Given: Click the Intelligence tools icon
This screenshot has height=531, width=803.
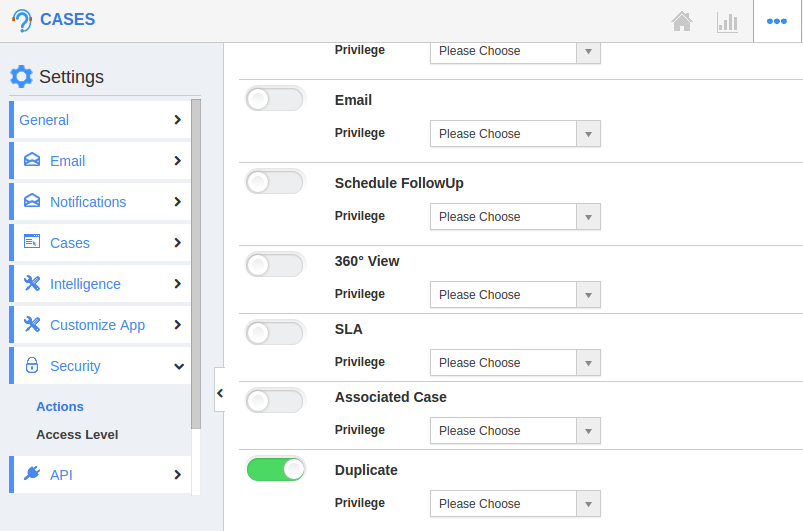Looking at the screenshot, I should [x=32, y=283].
